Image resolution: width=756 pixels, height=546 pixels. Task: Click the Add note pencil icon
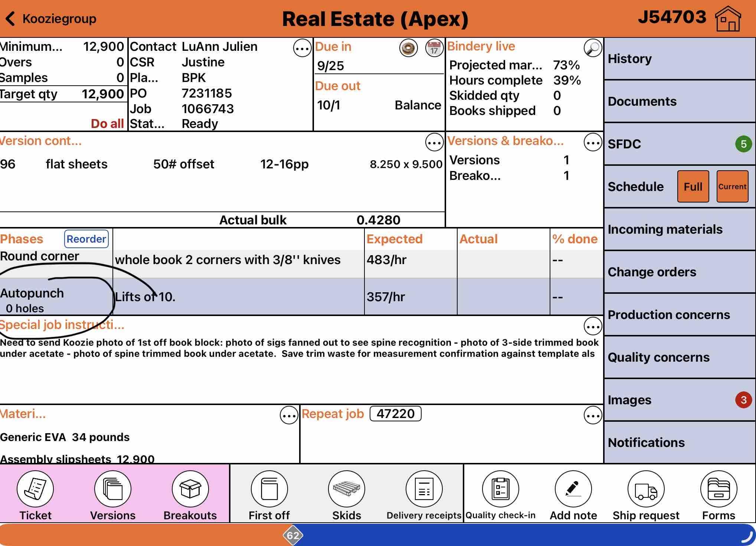[573, 489]
